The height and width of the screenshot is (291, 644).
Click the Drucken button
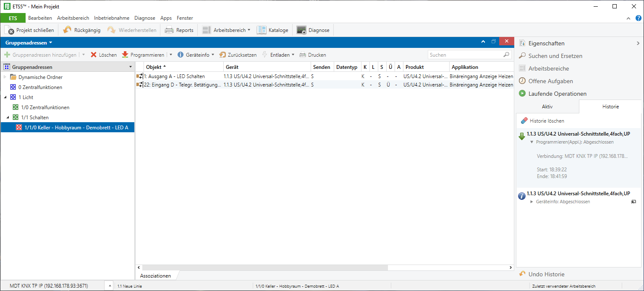[312, 55]
